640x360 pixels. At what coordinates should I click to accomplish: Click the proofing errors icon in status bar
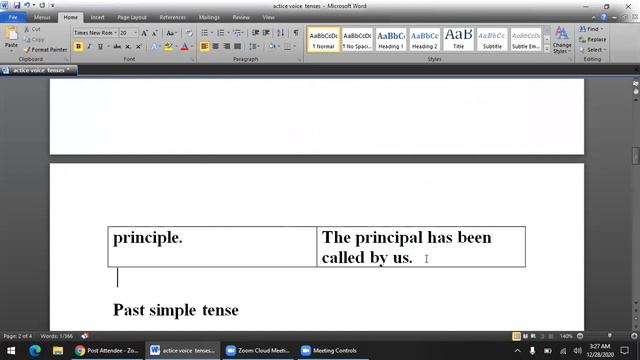(x=84, y=336)
